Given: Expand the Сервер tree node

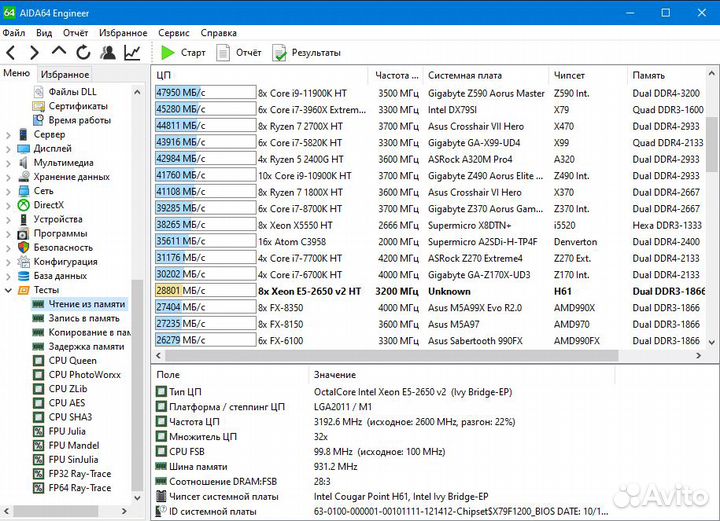Looking at the screenshot, I should coord(8,135).
